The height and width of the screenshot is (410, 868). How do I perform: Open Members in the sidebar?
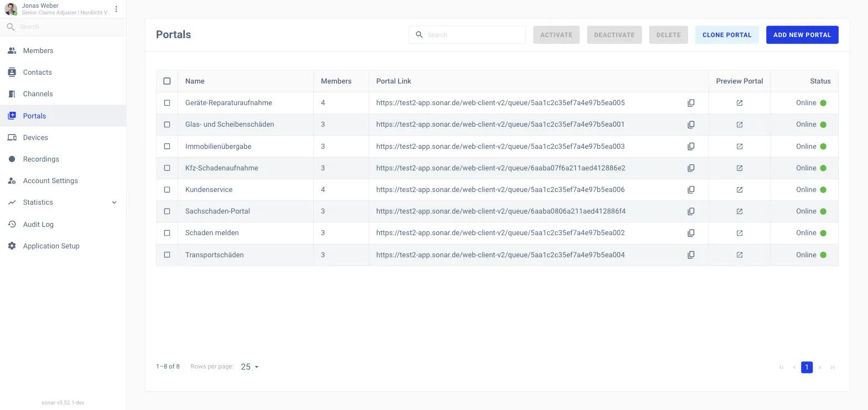(x=63, y=50)
